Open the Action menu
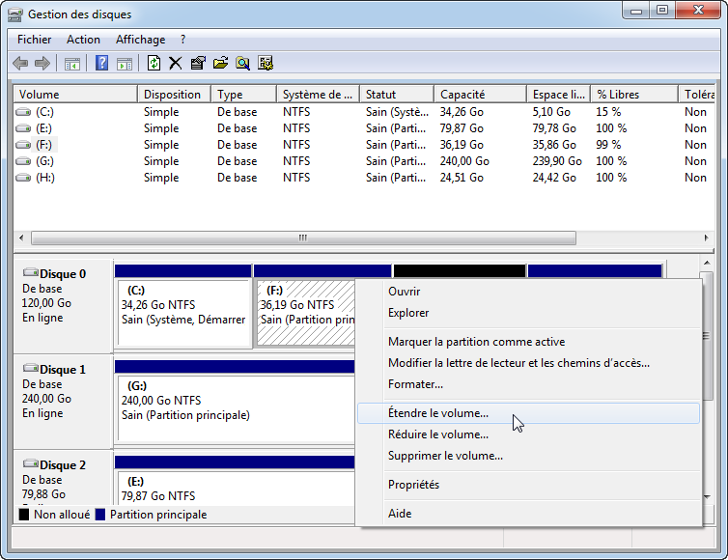The width and height of the screenshot is (728, 560). tap(84, 40)
